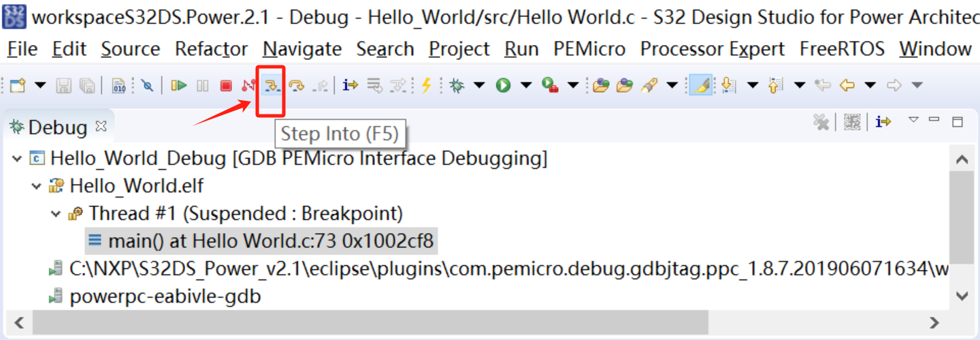The height and width of the screenshot is (340, 980).
Task: Open the Back history dropdown arrow
Action: tap(870, 85)
